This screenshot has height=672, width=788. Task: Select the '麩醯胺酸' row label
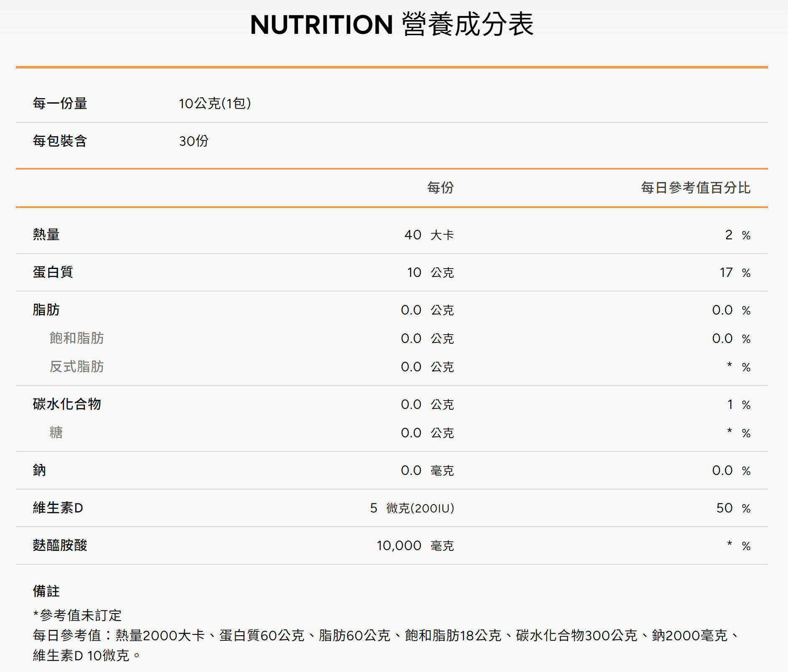(x=60, y=545)
